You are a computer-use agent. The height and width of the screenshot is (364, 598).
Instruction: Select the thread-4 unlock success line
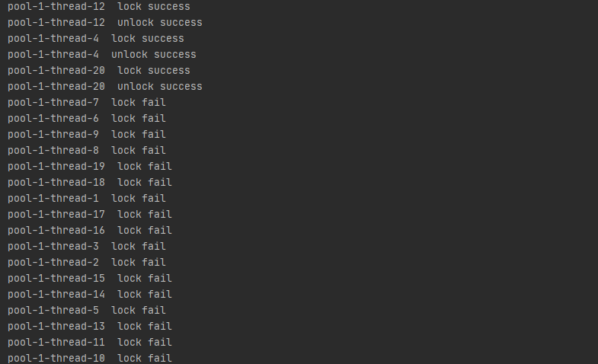tap(102, 55)
